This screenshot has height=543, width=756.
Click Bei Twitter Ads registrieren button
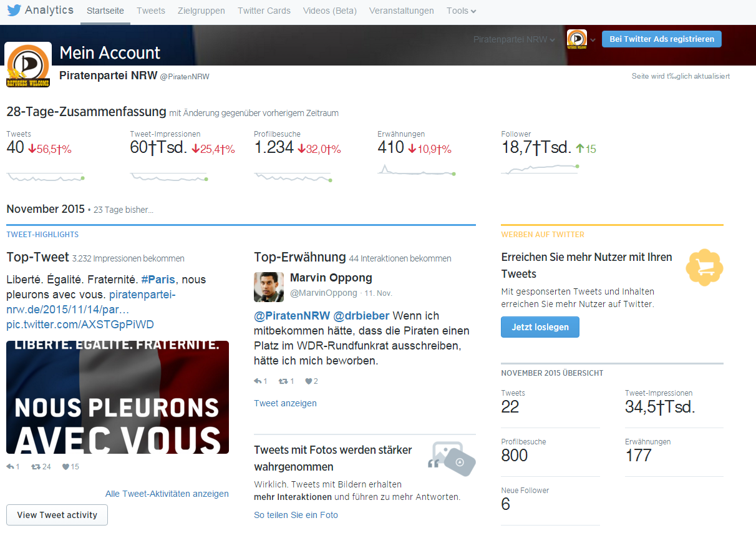pyautogui.click(x=662, y=39)
